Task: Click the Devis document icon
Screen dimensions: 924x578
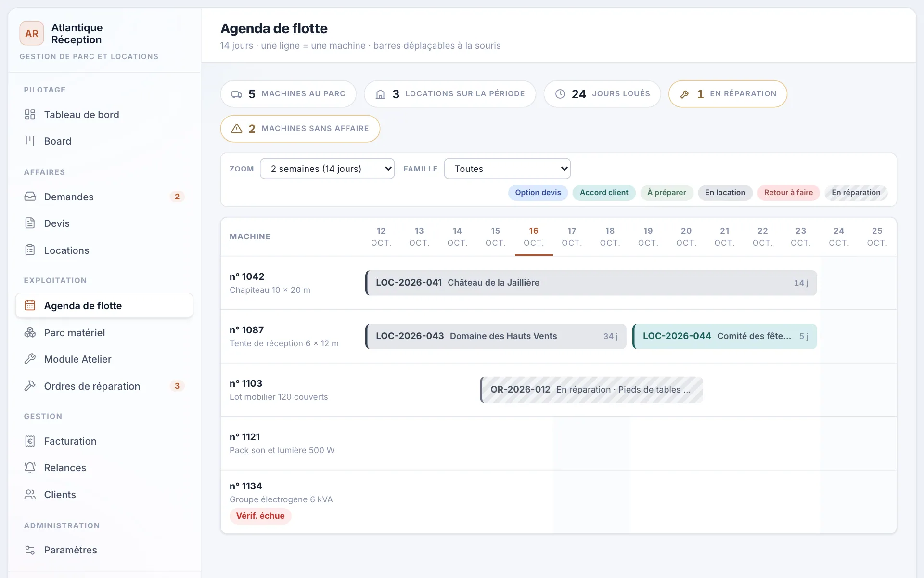Action: coord(30,223)
